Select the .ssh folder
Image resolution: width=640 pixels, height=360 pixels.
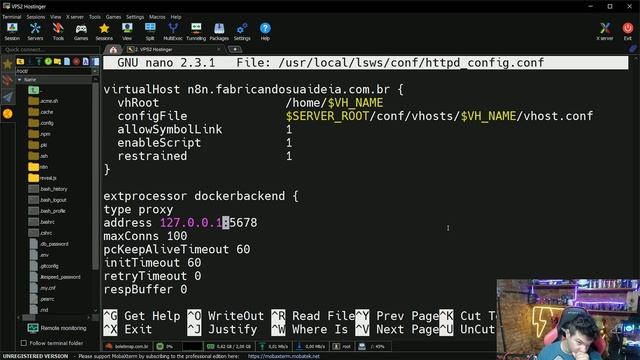click(x=39, y=156)
